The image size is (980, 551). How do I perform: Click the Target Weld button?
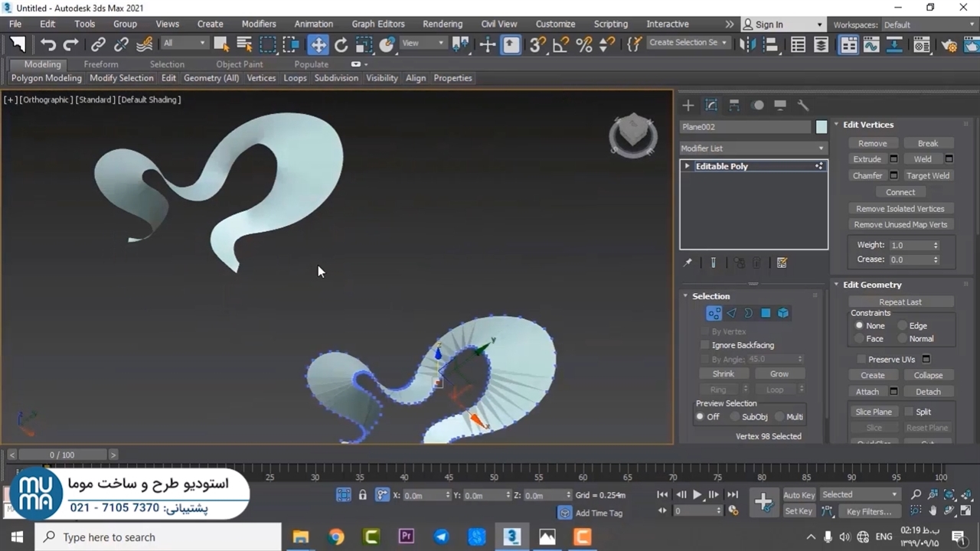tap(927, 175)
